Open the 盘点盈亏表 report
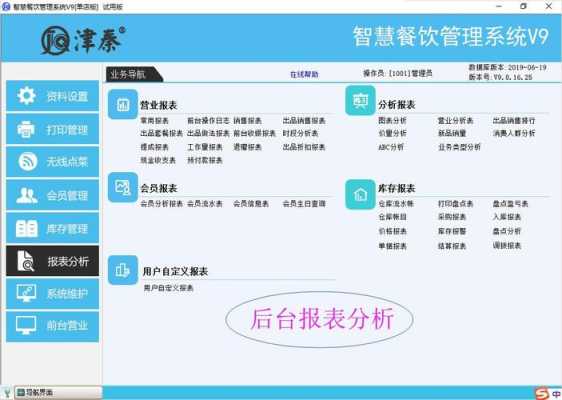The image size is (562, 400). click(510, 204)
